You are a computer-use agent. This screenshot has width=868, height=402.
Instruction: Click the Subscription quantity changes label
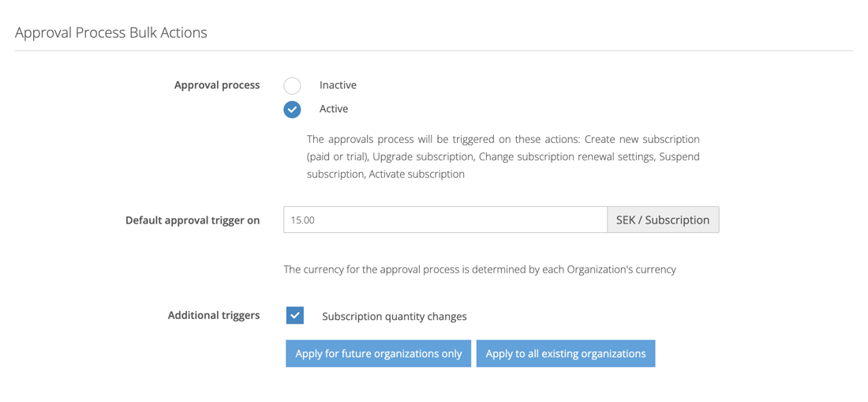395,317
